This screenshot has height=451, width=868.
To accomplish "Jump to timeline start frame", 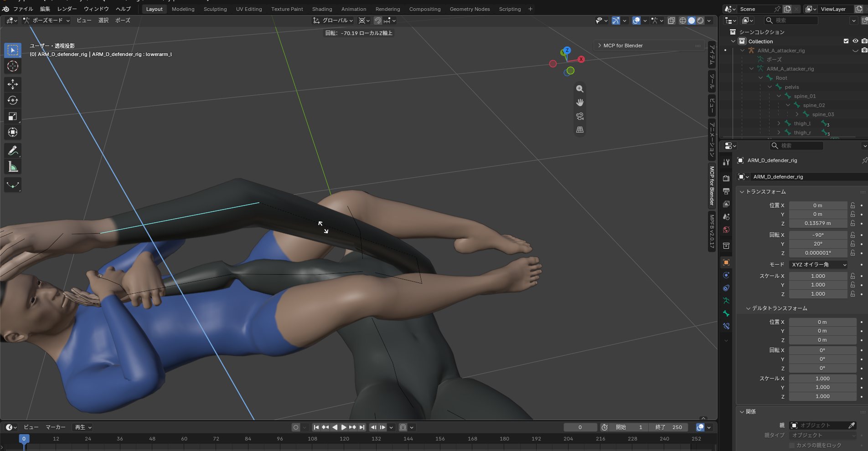I will click(x=316, y=427).
